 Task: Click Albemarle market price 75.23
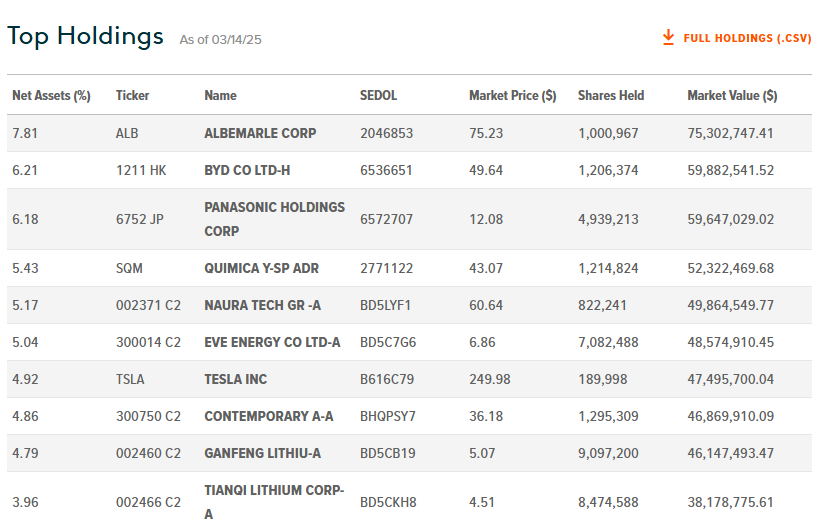click(x=486, y=133)
